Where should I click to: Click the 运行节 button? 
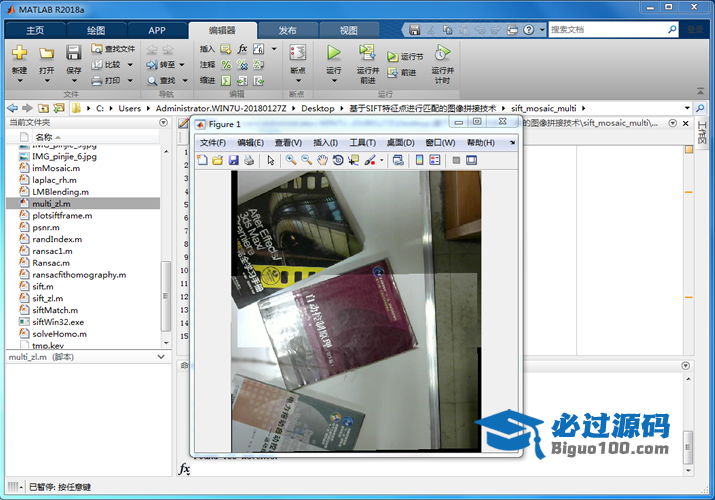[x=405, y=57]
